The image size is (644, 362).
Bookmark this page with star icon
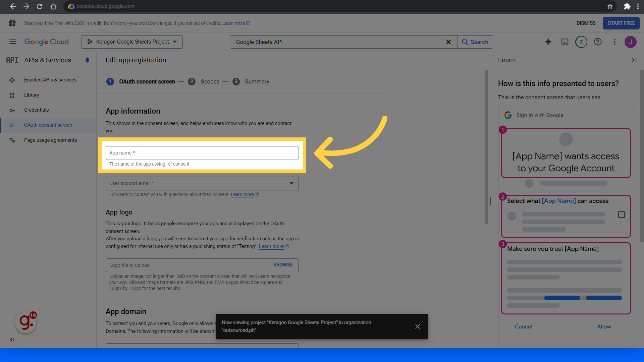point(610,6)
